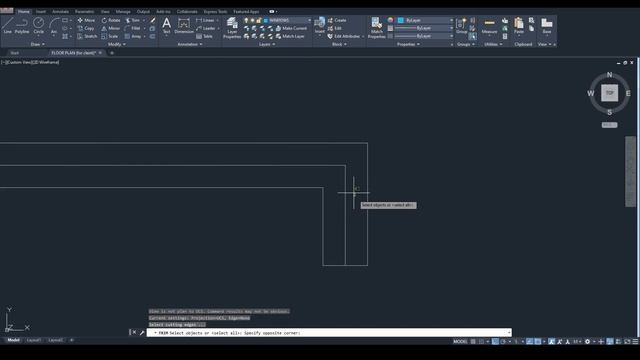This screenshot has width=640, height=360.
Task: Switch to the Annotate ribbon tab
Action: click(60, 11)
